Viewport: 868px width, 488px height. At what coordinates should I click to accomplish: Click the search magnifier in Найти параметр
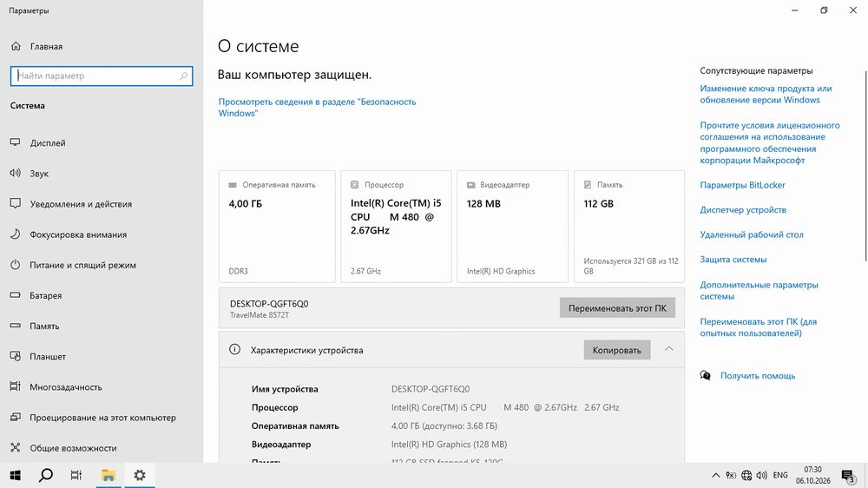[x=184, y=76]
